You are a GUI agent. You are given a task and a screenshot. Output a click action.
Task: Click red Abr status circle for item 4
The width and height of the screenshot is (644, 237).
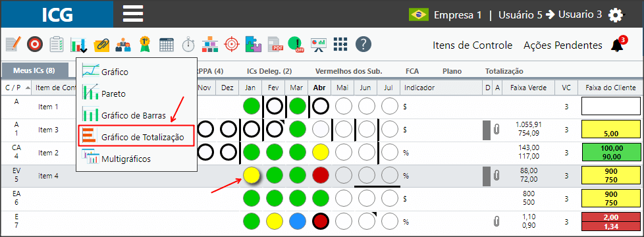[321, 176]
